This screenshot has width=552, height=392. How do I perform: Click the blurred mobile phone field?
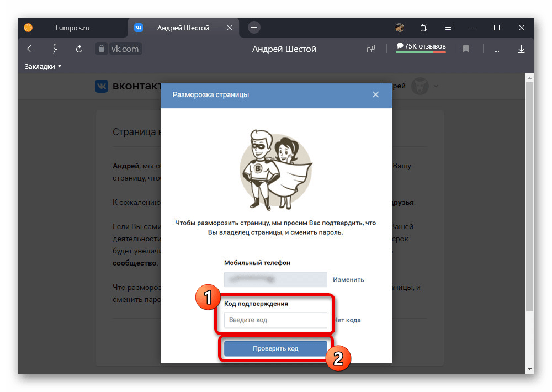tap(275, 279)
